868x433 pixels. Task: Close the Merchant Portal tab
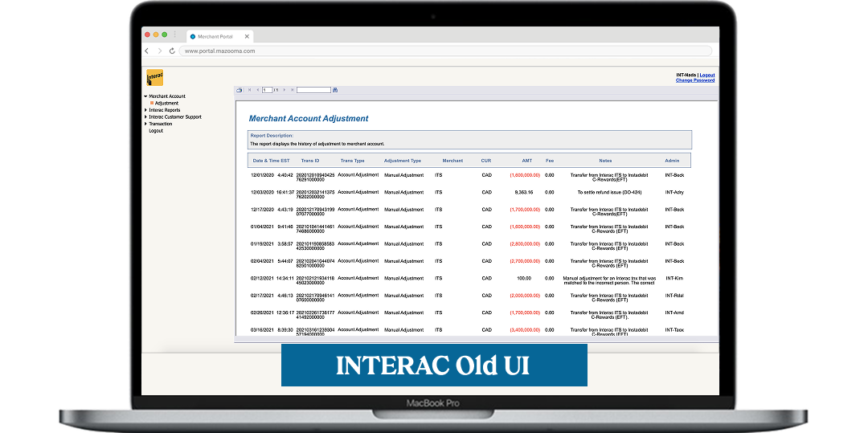(247, 37)
